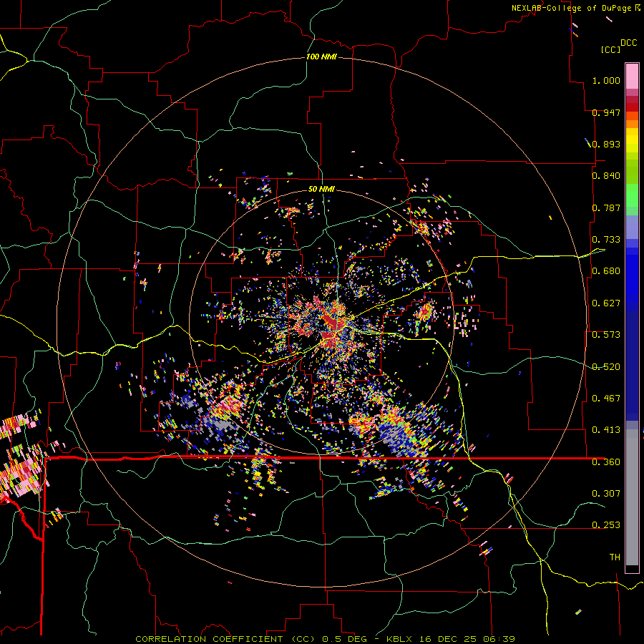
Task: Click the 16 DEC 25 06:39 timestamp
Action: [467, 639]
